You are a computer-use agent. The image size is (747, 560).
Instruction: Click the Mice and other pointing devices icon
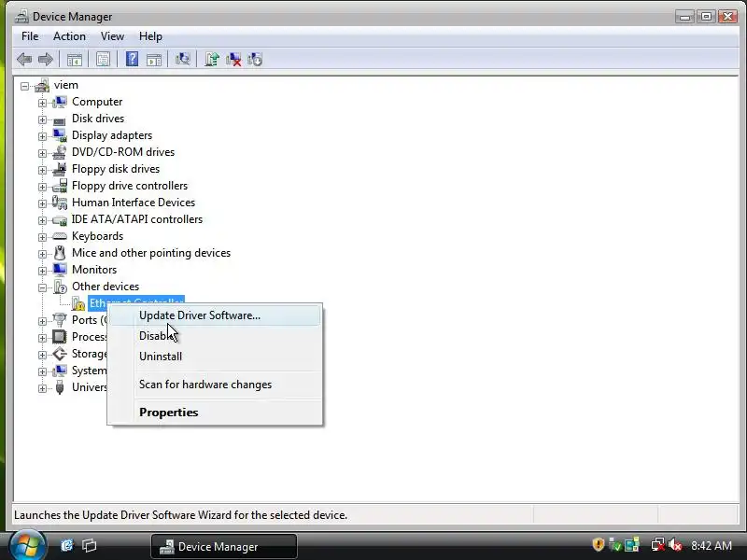pyautogui.click(x=60, y=253)
